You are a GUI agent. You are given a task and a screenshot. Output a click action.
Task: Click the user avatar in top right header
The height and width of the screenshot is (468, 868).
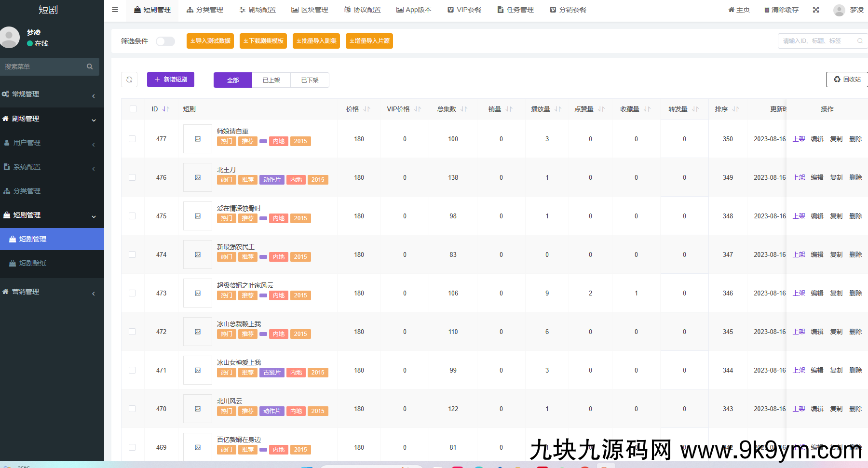pyautogui.click(x=839, y=10)
